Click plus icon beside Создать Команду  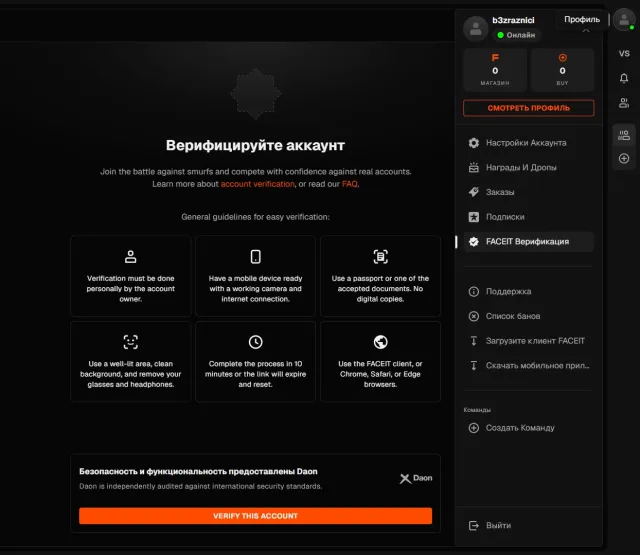pos(473,428)
